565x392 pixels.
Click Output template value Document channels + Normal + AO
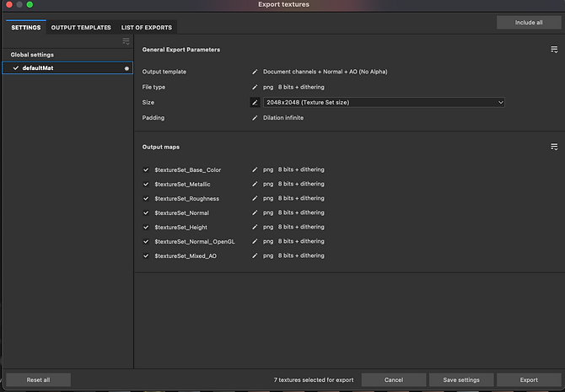coord(325,72)
